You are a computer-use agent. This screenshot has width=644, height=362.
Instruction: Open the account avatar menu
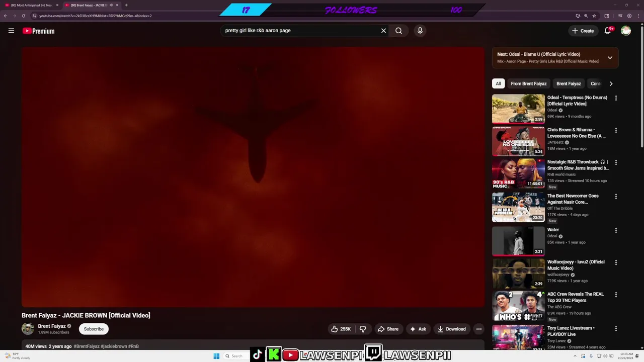point(626,31)
